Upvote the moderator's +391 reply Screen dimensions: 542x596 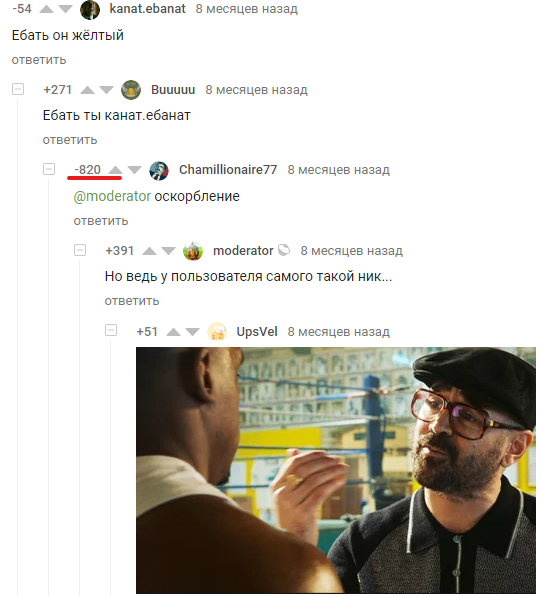tap(149, 251)
